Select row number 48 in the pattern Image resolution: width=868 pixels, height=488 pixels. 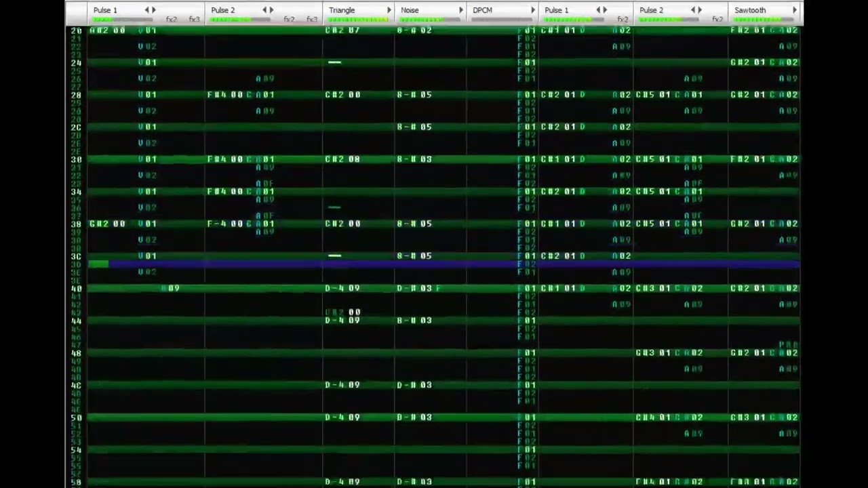pyautogui.click(x=76, y=353)
